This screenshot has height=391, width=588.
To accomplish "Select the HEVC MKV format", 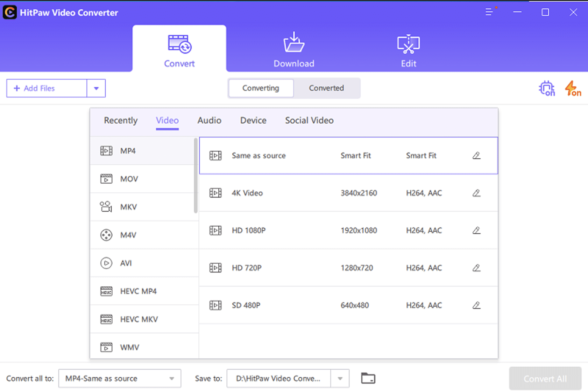I will pyautogui.click(x=144, y=319).
